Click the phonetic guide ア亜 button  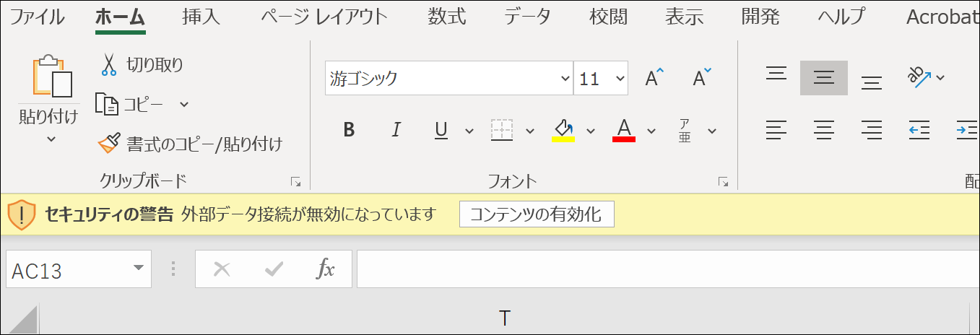pyautogui.click(x=685, y=130)
